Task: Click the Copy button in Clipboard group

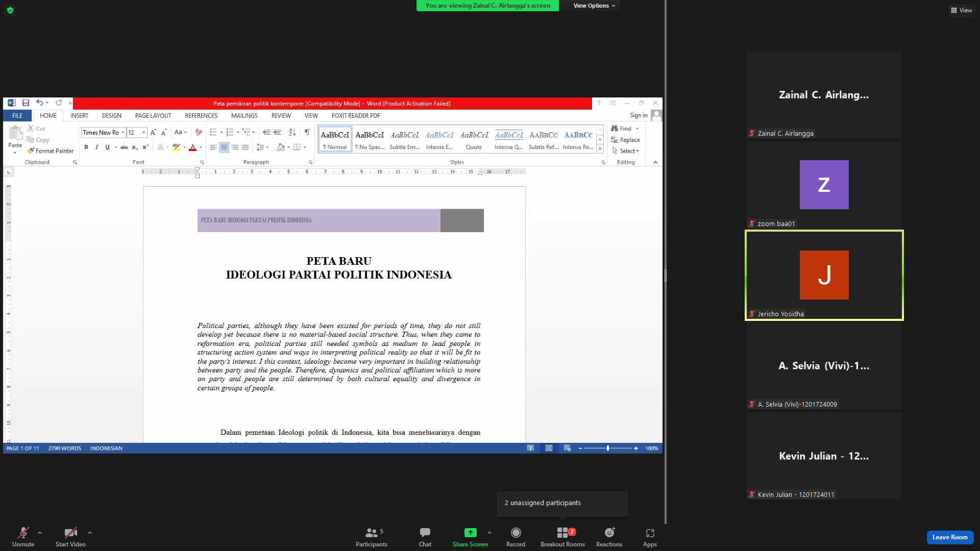Action: coord(38,140)
